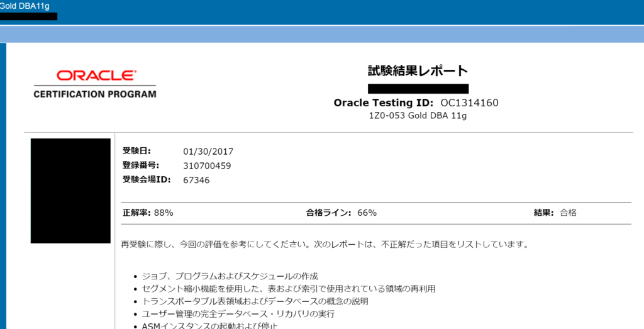Click the Oracle Certification Program logo
Image resolution: width=644 pixels, height=329 pixels.
point(95,84)
